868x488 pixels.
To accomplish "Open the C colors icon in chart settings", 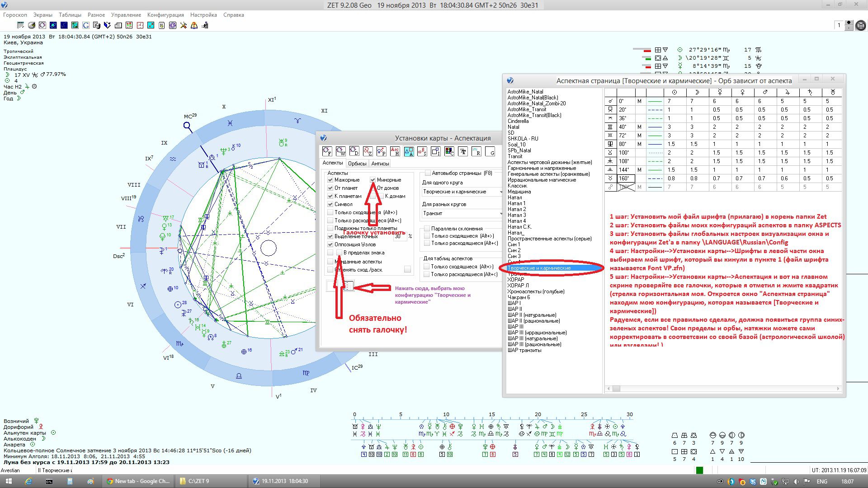I will [x=449, y=151].
